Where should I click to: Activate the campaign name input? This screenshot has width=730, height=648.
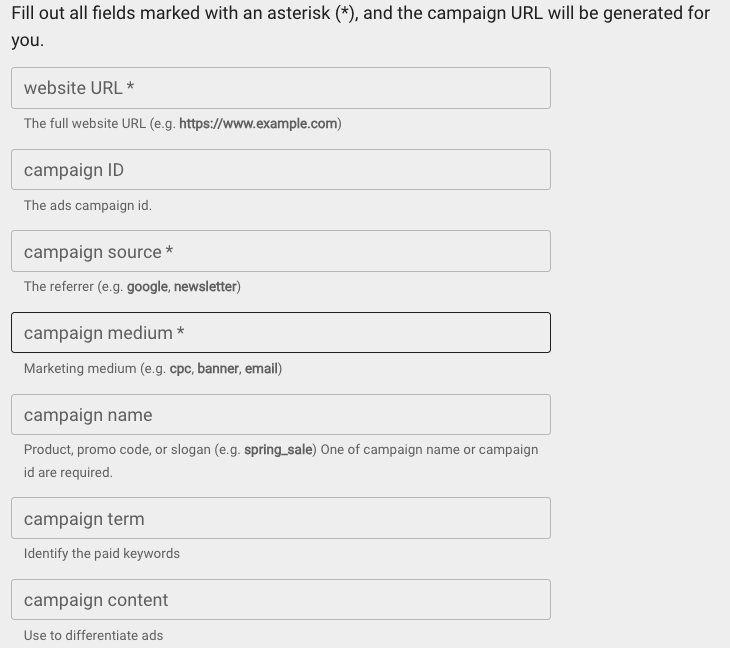pyautogui.click(x=280, y=415)
